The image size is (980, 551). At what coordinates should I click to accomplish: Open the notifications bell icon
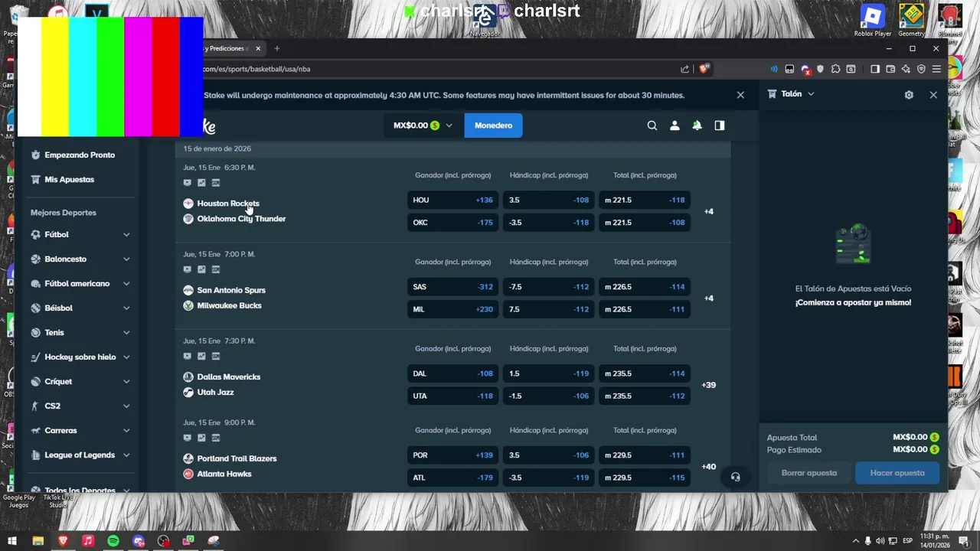pyautogui.click(x=697, y=126)
